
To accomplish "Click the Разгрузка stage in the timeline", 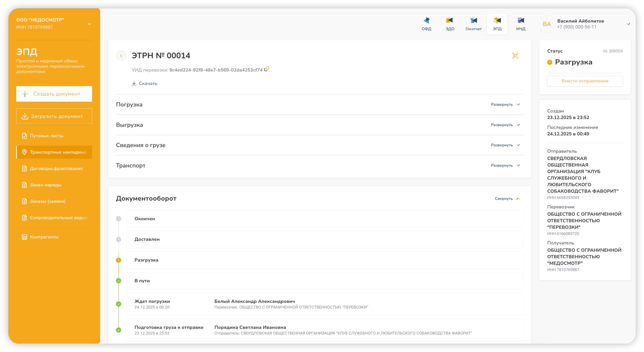I will [x=146, y=260].
